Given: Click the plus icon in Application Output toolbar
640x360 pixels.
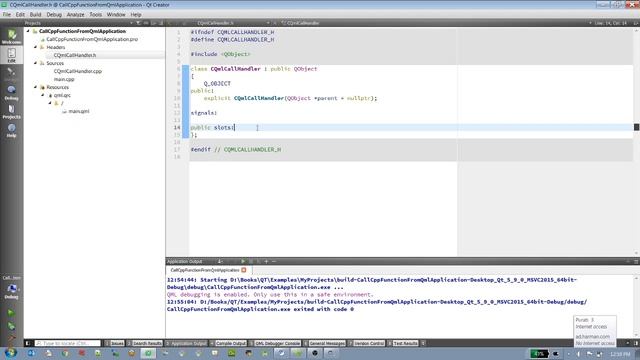Looking at the screenshot, I should pos(266,261).
